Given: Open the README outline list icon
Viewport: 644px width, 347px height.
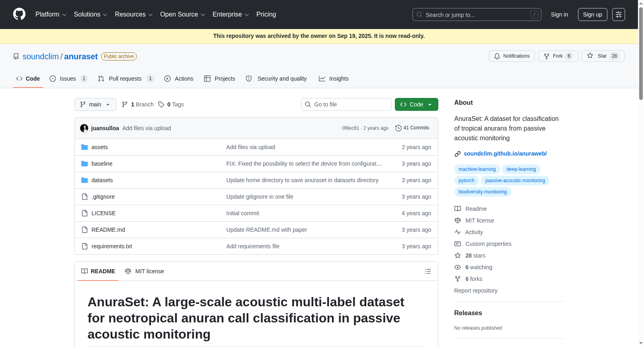Looking at the screenshot, I should 428,271.
